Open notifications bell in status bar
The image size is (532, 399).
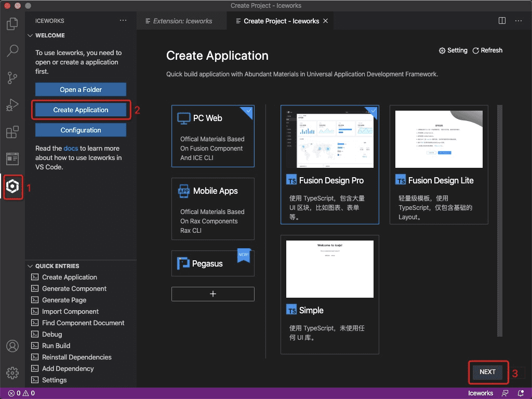(x=521, y=393)
